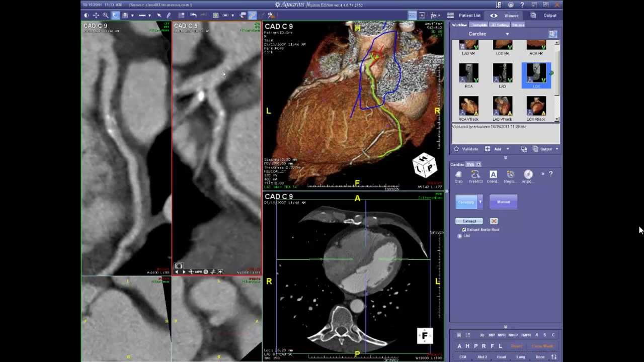Click the fullscreen icon at bottom right panel
Viewport: 644px width, 362px height.
tap(553, 357)
